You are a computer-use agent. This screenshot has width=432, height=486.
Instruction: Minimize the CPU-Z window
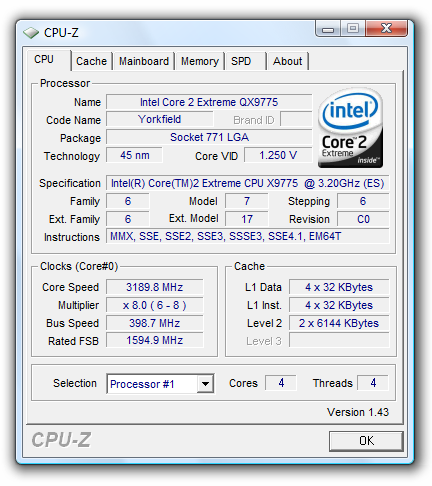328,29
